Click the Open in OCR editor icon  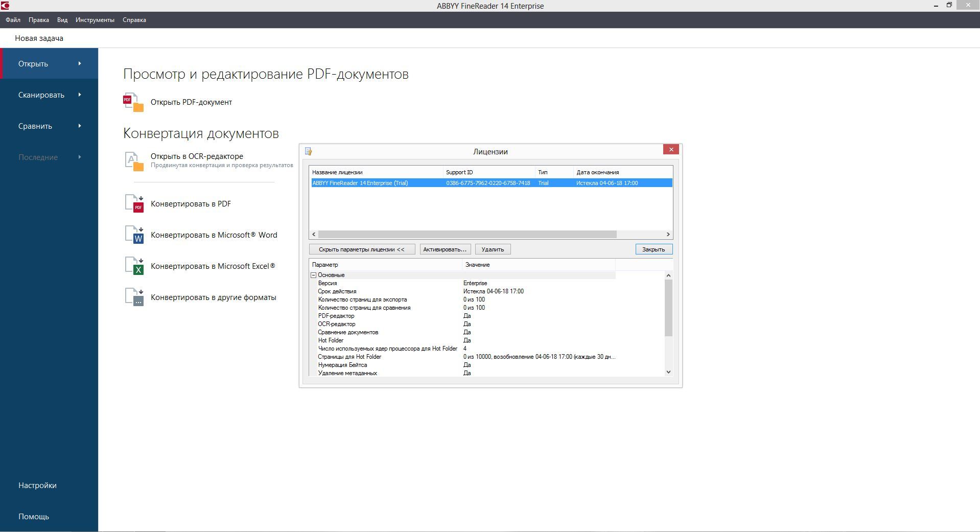pyautogui.click(x=134, y=161)
